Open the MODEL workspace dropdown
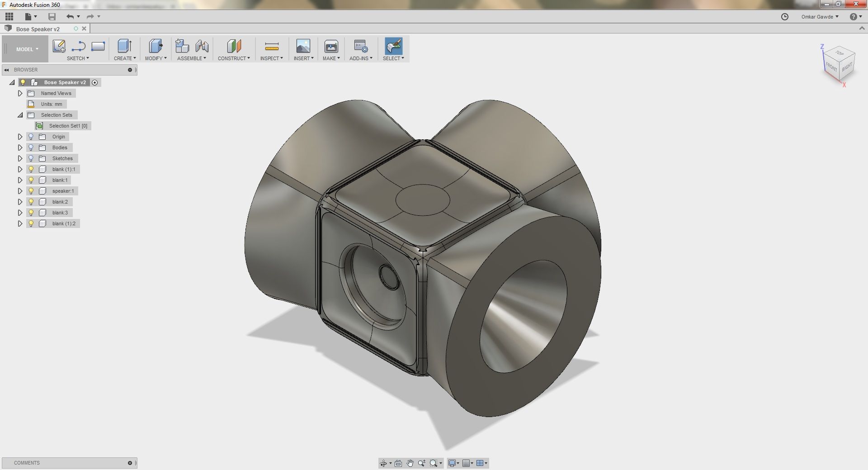Viewport: 868px width, 470px height. coord(27,49)
